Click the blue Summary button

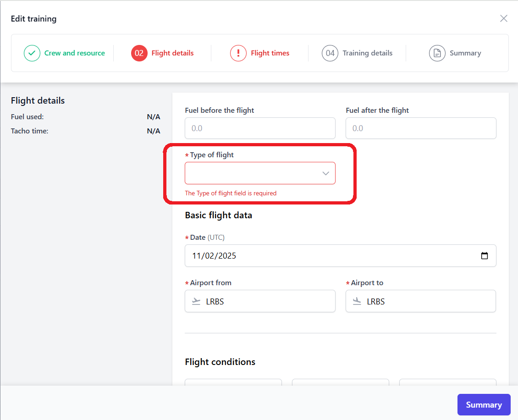(x=484, y=405)
